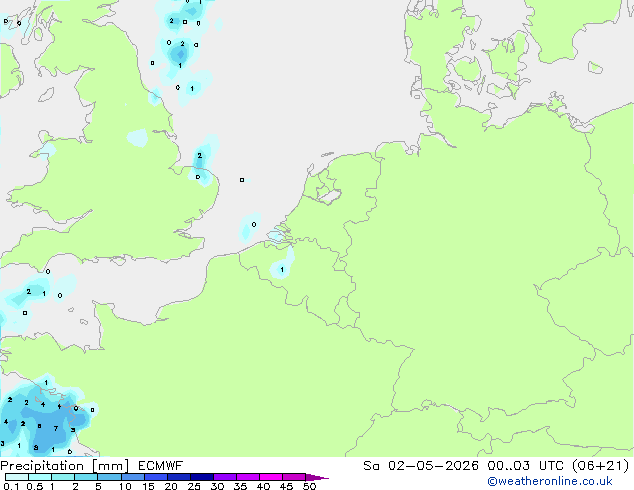Click the "0.1" legend scale value
The image size is (634, 490).
(11, 486)
